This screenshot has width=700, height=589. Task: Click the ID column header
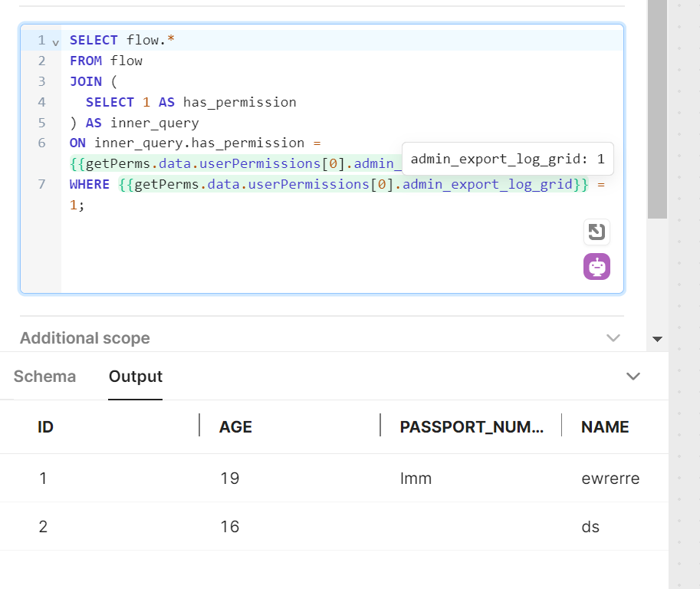tap(45, 427)
